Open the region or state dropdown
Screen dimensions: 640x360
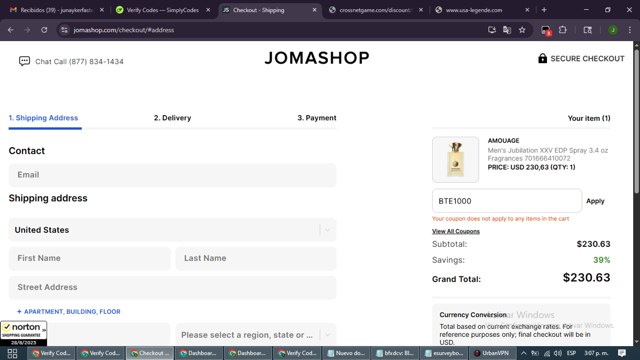256,335
